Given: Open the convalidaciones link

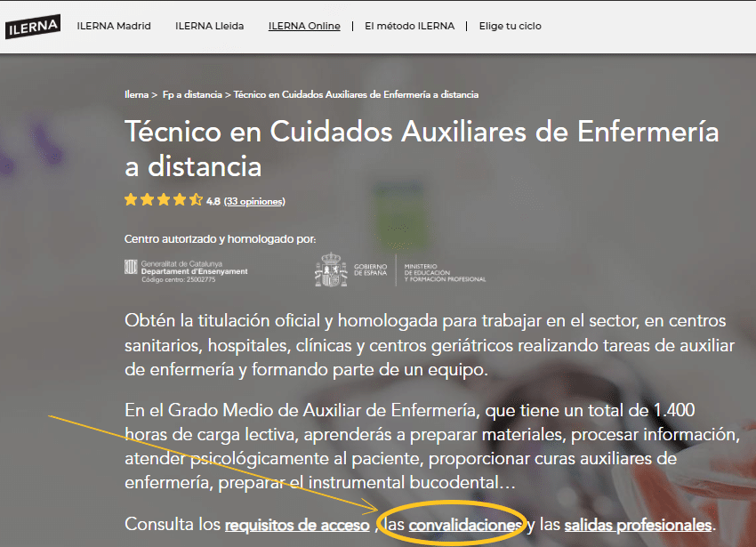Looking at the screenshot, I should coord(465,525).
